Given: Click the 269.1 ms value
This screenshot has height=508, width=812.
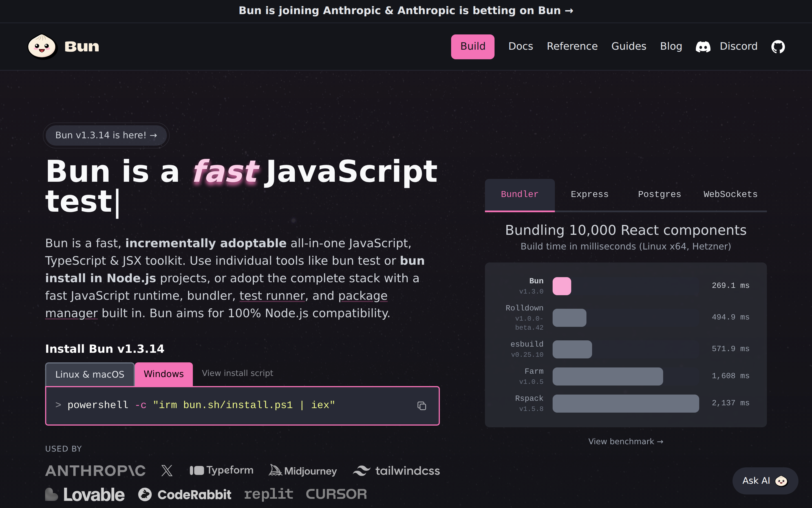Looking at the screenshot, I should pyautogui.click(x=731, y=286).
